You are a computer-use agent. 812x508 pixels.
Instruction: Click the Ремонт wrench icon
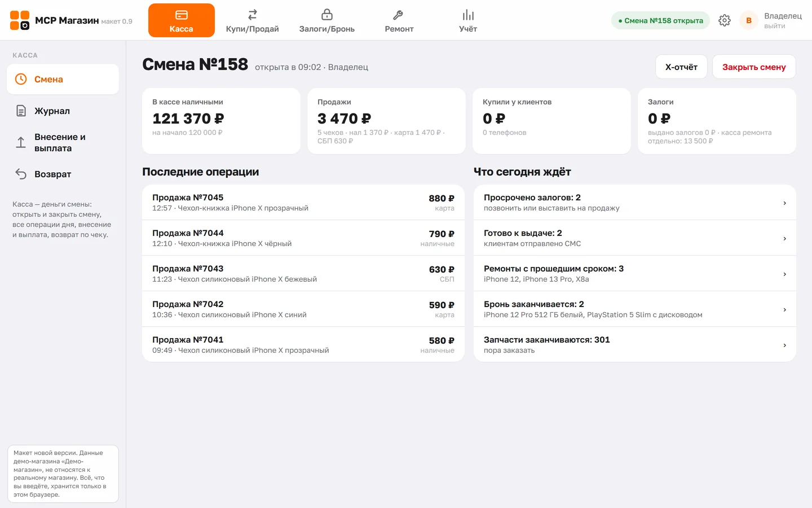pyautogui.click(x=398, y=15)
